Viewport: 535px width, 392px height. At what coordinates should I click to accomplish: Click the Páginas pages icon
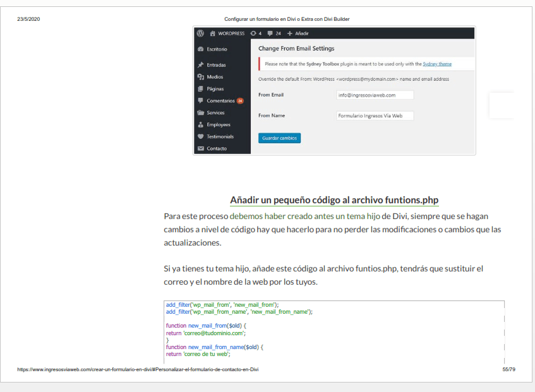coord(201,88)
